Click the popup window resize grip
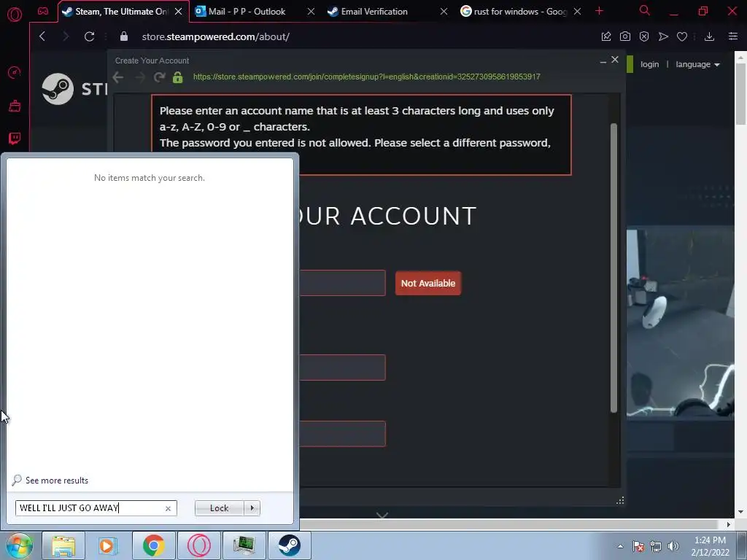Image resolution: width=747 pixels, height=560 pixels. coord(620,500)
